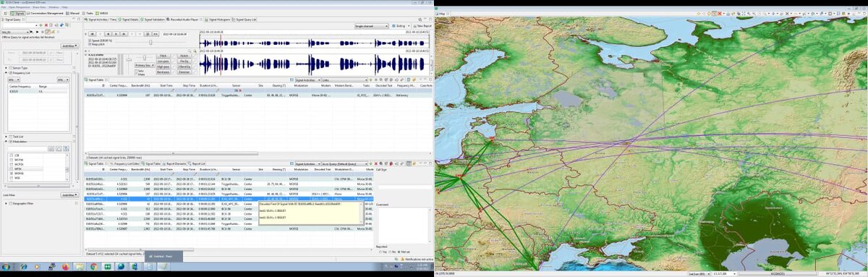This screenshot has height=277, width=868.
Task: Click the Pitch button
Action: (x=163, y=55)
